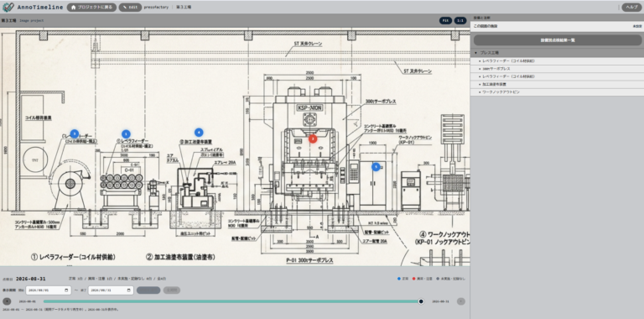Viewport: 644px width, 319px height.
Task: Click blue annotation marker 1 on drawing
Action: click(126, 134)
